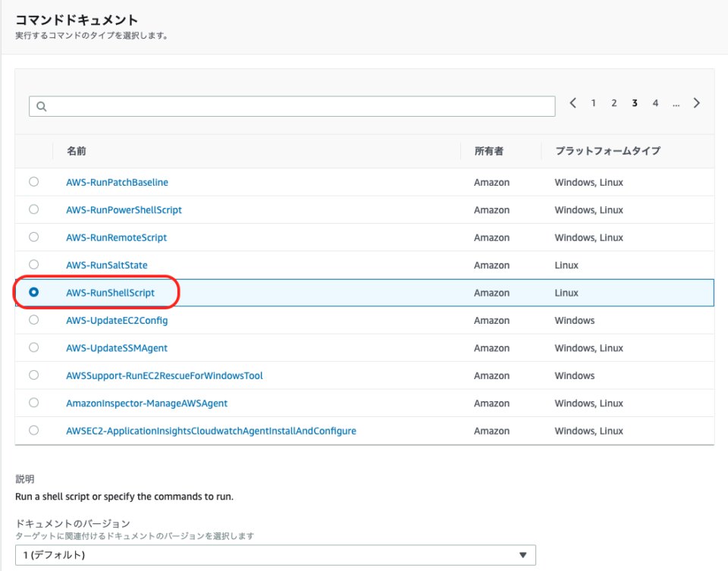Select the AWS-RunPowerShellScript radio button
The width and height of the screenshot is (728, 571).
pos(33,209)
